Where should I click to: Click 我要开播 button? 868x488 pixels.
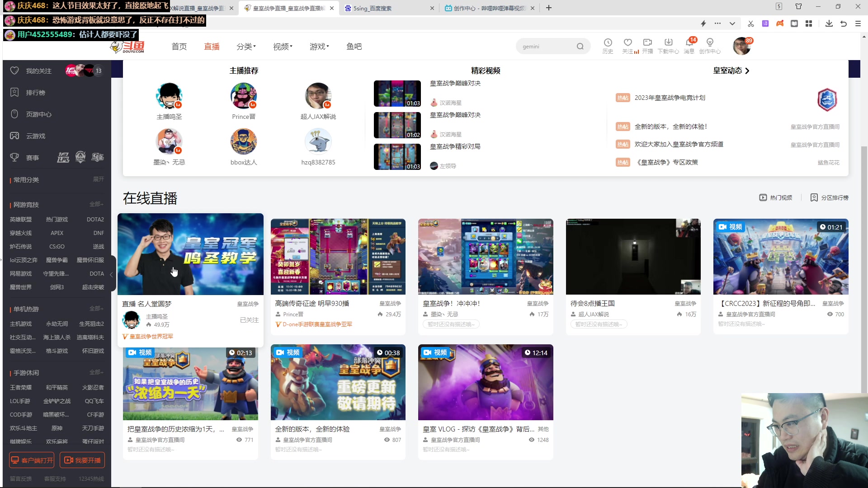click(82, 460)
